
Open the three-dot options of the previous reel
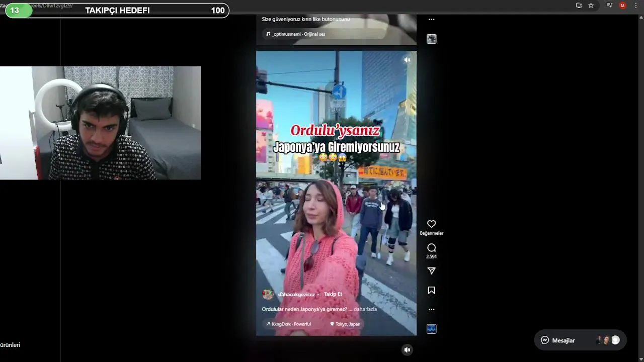431,20
